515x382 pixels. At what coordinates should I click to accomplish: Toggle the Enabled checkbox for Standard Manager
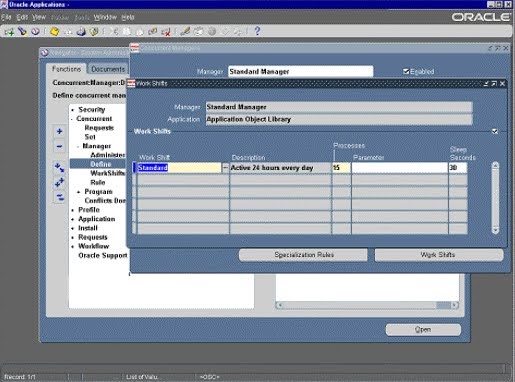(406, 71)
